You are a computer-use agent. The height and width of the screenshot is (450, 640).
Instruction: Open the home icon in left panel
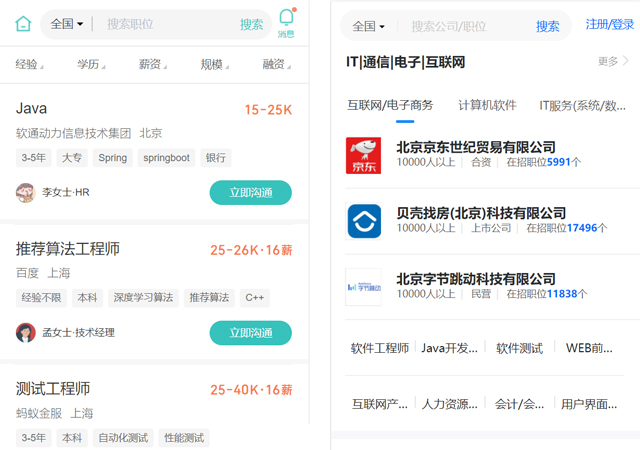pyautogui.click(x=23, y=24)
